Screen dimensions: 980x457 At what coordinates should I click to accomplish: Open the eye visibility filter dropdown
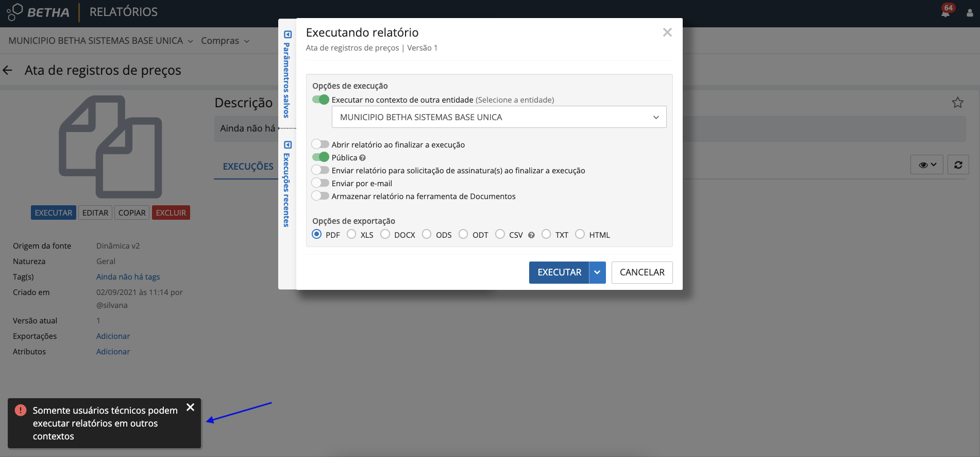927,165
